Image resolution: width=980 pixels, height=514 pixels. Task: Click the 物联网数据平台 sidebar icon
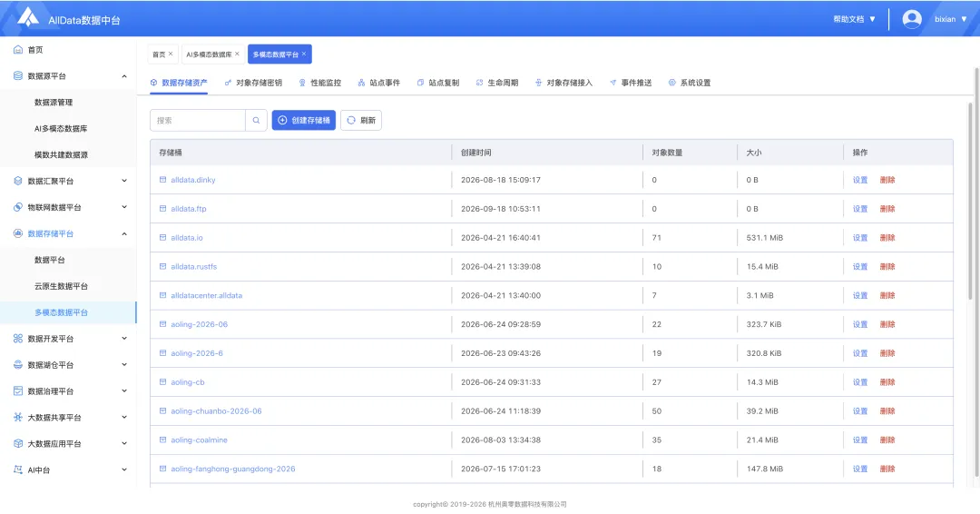(x=18, y=207)
